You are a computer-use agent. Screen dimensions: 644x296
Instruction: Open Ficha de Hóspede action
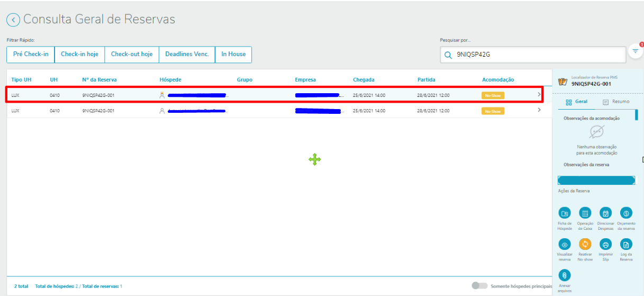coord(565,213)
